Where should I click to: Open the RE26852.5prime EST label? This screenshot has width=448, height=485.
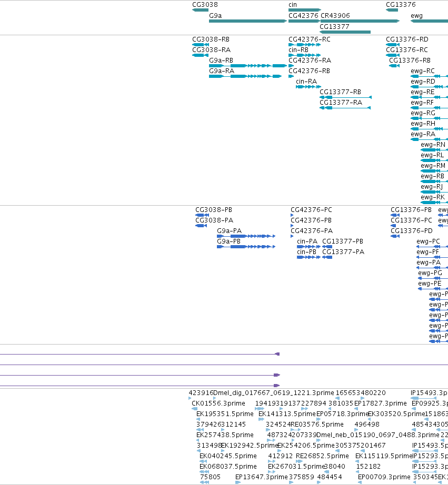coord(322,456)
